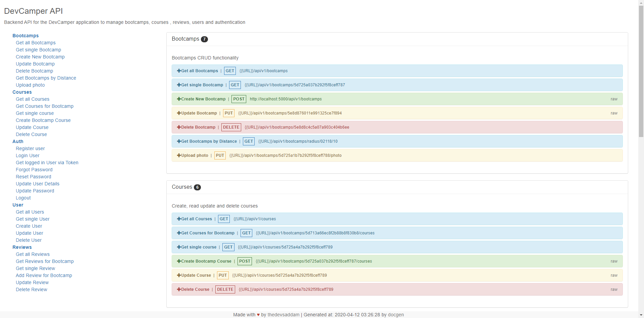Image resolution: width=644 pixels, height=318 pixels.
Task: Open the Login User sidebar link
Action: pyautogui.click(x=28, y=155)
